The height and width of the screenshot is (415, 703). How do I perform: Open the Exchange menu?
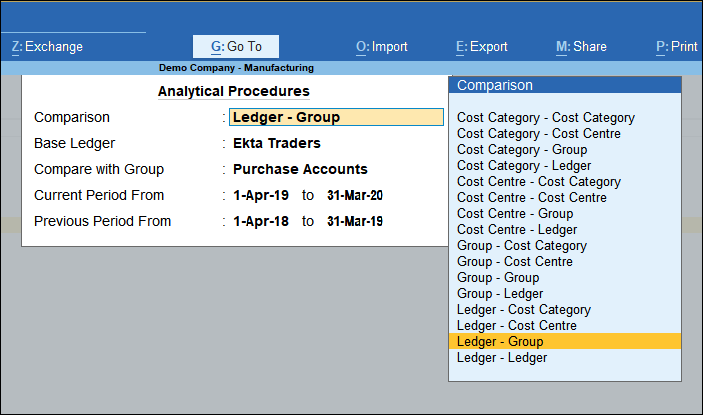[x=47, y=47]
